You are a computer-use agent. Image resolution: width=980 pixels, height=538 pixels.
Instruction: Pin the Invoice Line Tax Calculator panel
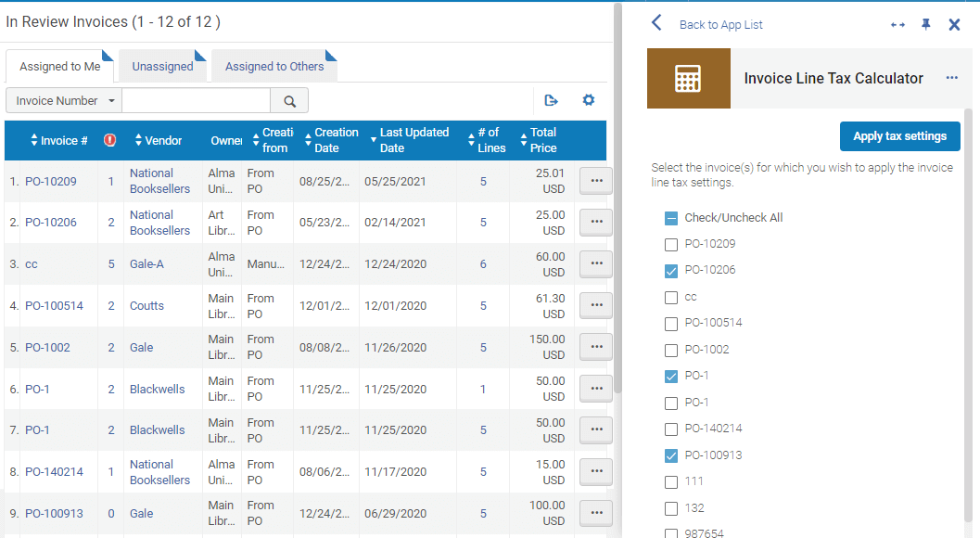click(x=925, y=24)
